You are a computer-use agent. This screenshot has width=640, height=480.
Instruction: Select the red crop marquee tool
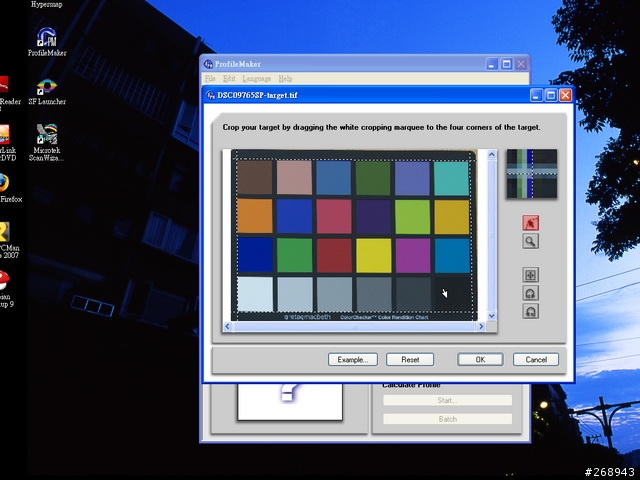(530, 223)
